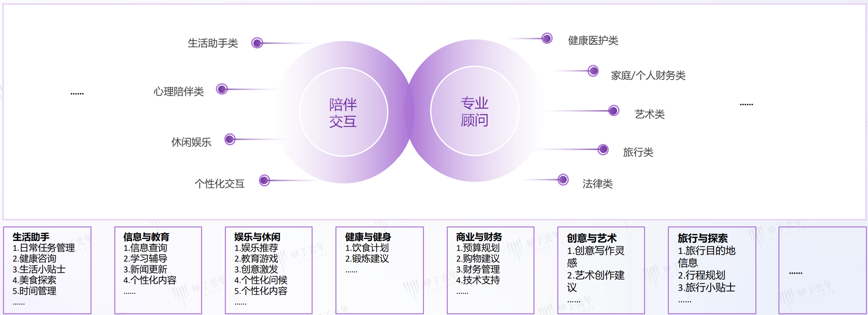Click the dot marker for 法律类
The width and height of the screenshot is (868, 315).
pos(563,179)
